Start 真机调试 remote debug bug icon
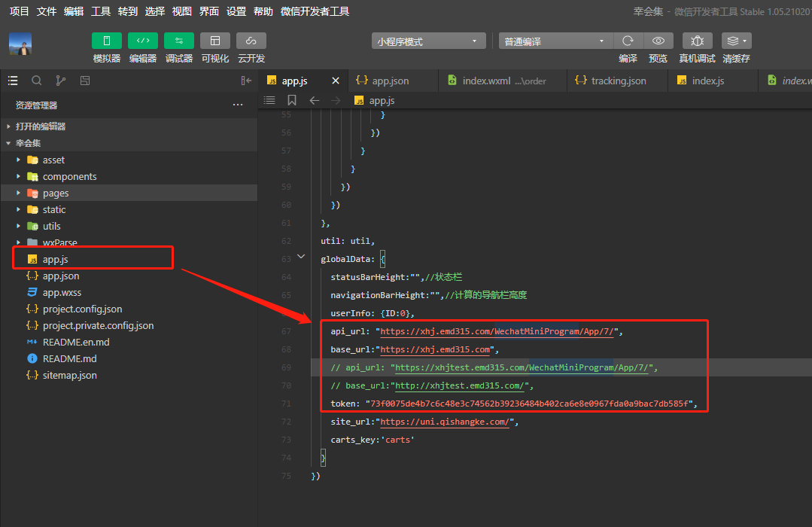 (697, 41)
